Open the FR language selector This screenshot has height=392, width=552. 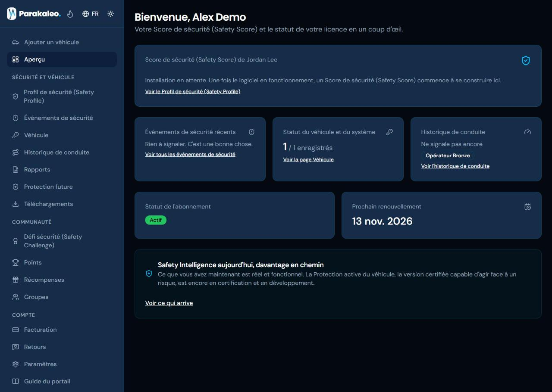(91, 14)
